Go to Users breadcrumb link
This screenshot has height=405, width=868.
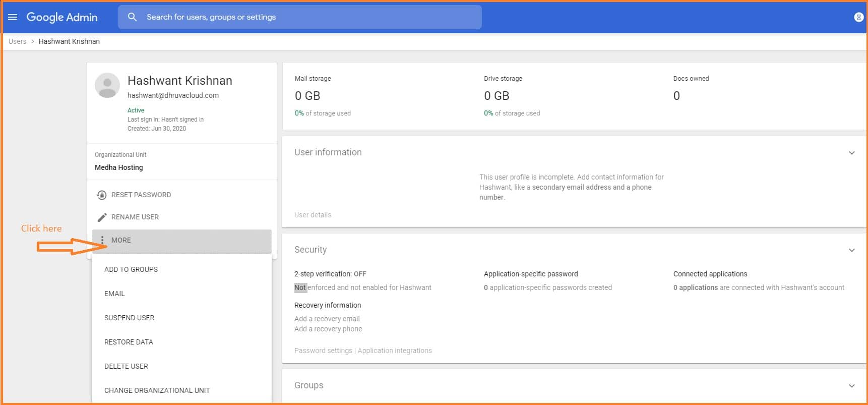(18, 41)
